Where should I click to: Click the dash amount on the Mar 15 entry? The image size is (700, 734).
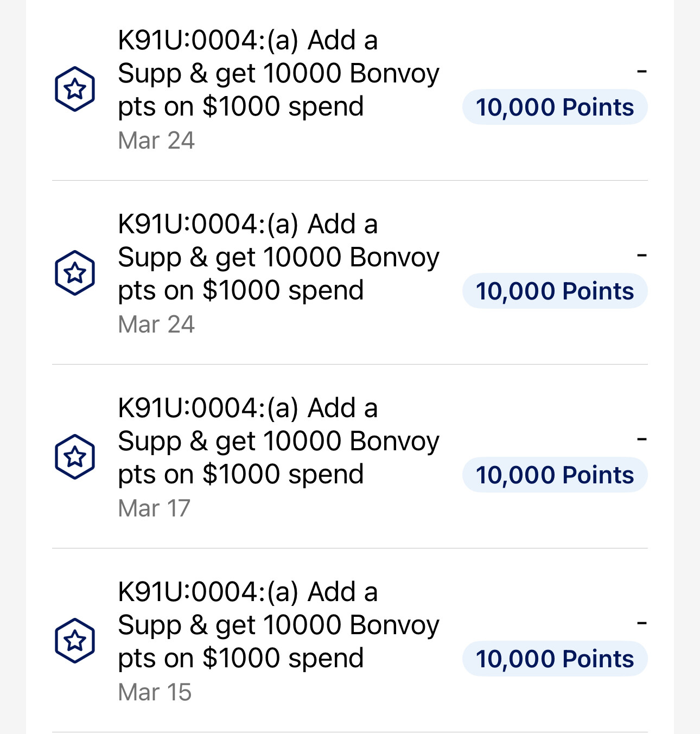[x=642, y=623]
